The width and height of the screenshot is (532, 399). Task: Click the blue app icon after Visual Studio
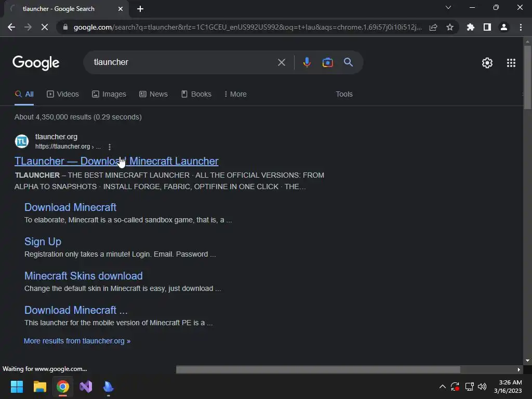[x=109, y=387]
